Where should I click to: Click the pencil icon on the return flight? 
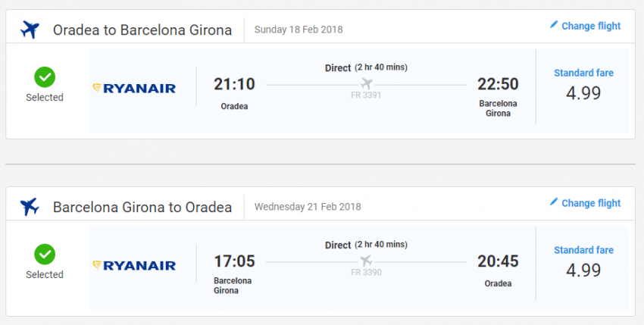tap(554, 202)
